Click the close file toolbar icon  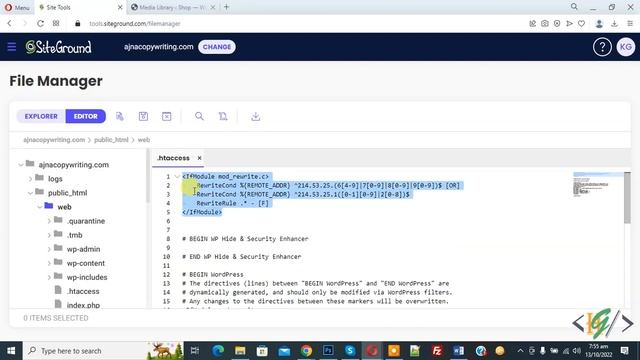pyautogui.click(x=167, y=116)
